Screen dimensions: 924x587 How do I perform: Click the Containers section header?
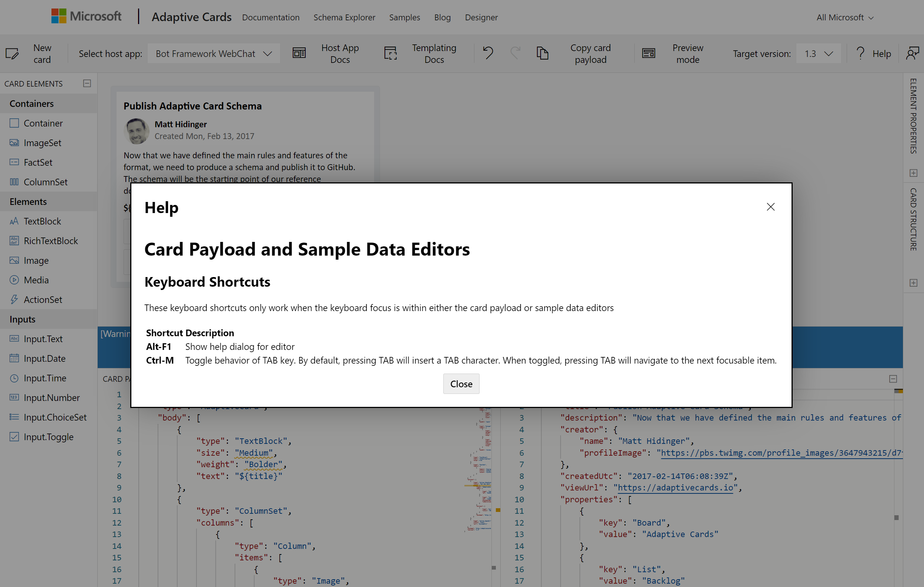tap(49, 104)
